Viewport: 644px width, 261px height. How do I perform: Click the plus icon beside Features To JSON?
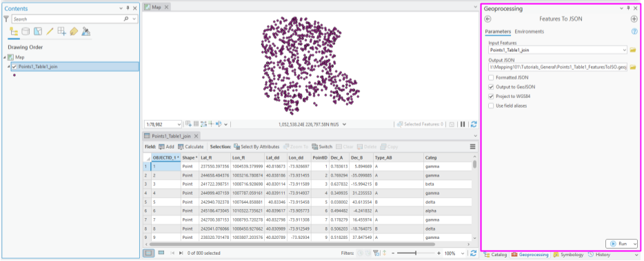point(634,19)
